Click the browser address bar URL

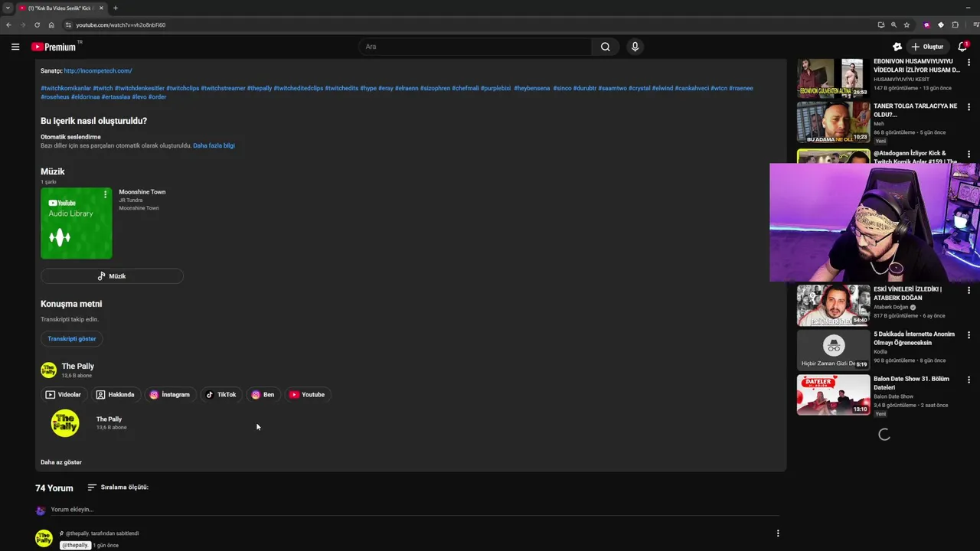point(120,24)
